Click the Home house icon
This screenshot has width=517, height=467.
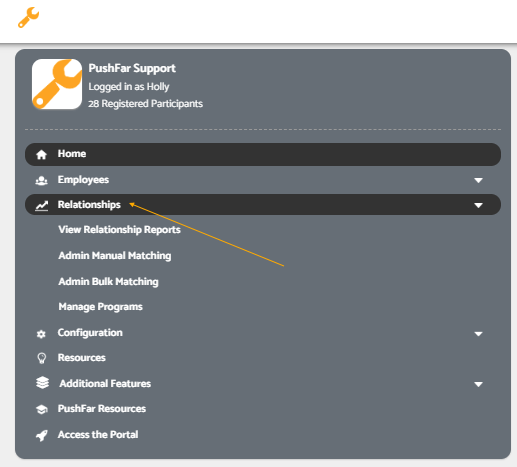[x=41, y=155]
